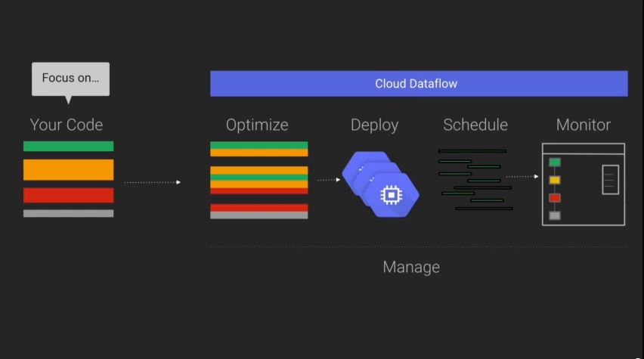Click the Manage label below dotted line

coord(410,267)
